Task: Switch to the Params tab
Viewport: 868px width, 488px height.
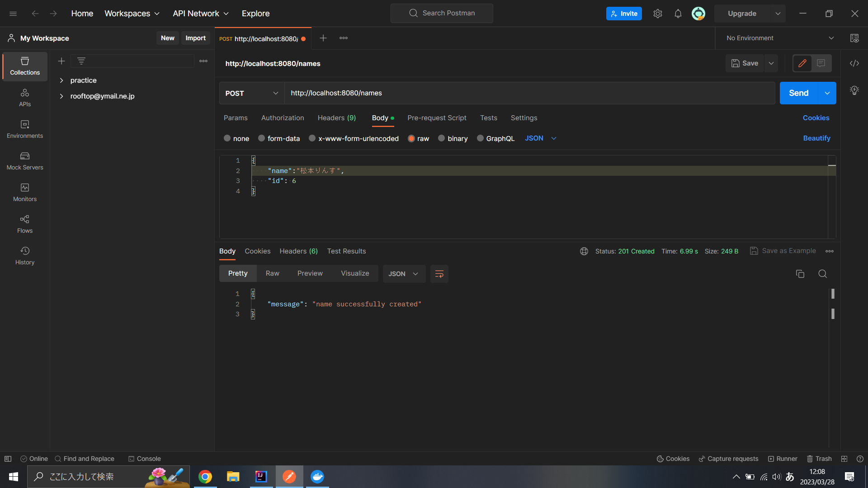Action: tap(236, 118)
